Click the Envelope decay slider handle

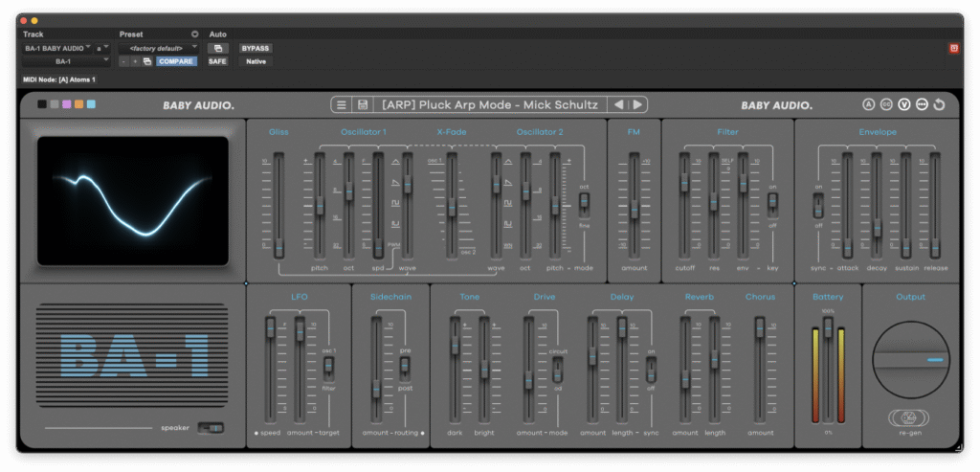click(x=877, y=228)
